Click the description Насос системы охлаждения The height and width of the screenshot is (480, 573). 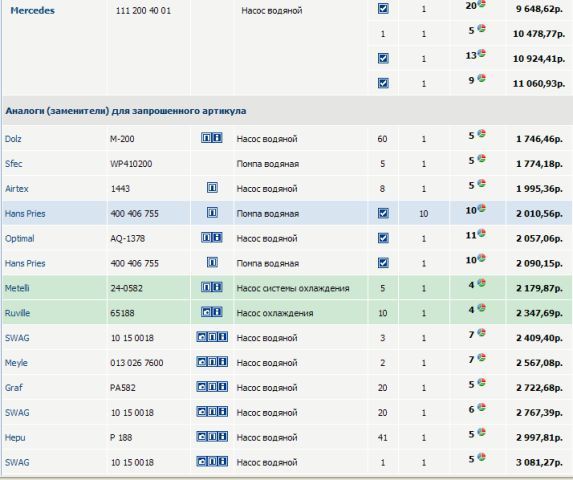[293, 288]
